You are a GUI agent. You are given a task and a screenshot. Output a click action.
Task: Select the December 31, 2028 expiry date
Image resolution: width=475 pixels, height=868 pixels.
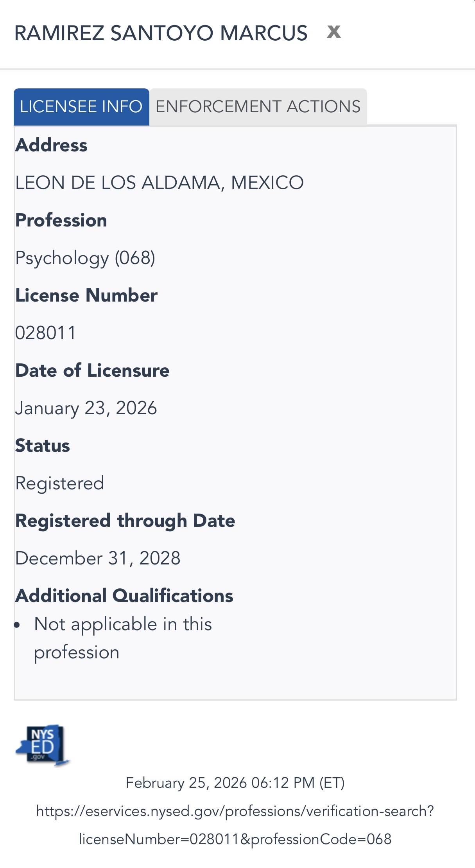[98, 558]
